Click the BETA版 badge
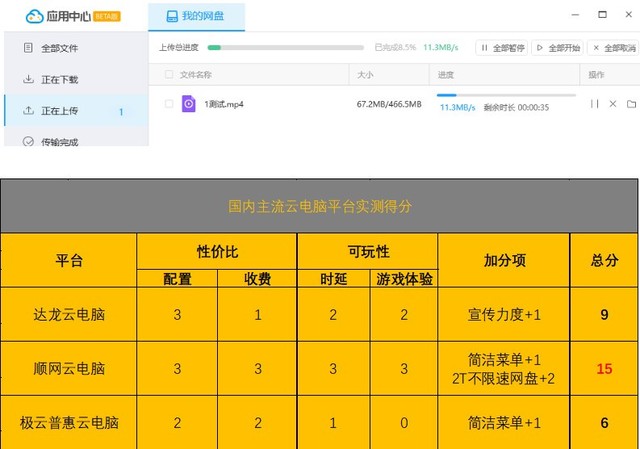Viewport: 640px width, 449px height. (107, 17)
